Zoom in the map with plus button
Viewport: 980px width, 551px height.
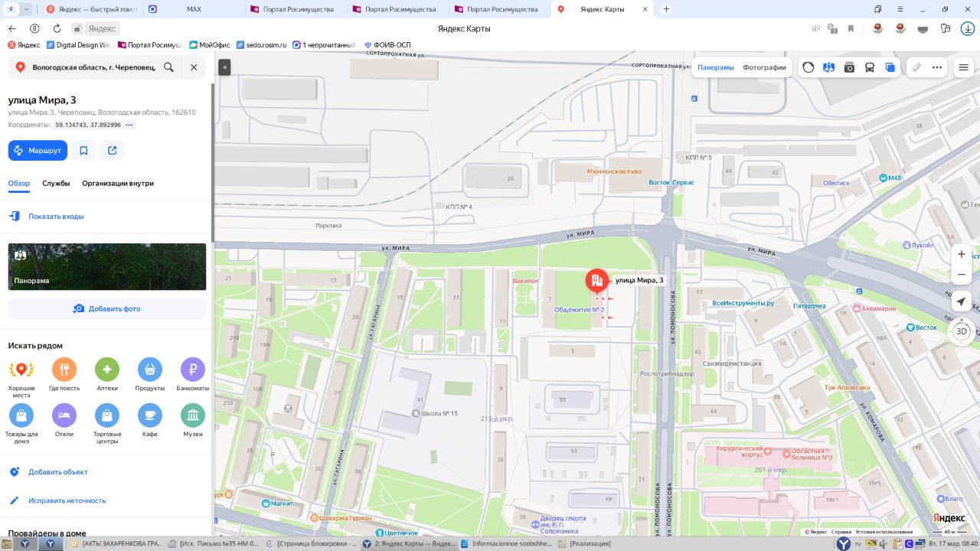(962, 254)
